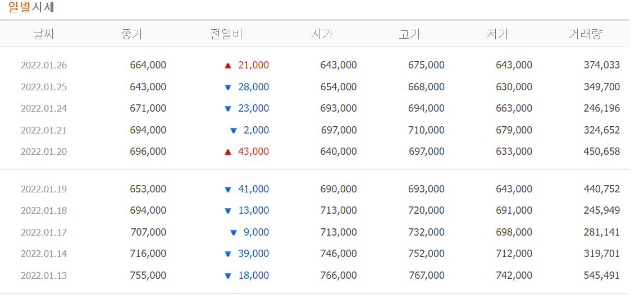This screenshot has width=644, height=299.
Task: Click closing price 653,000 on 2022.01.19
Action: coord(148,189)
